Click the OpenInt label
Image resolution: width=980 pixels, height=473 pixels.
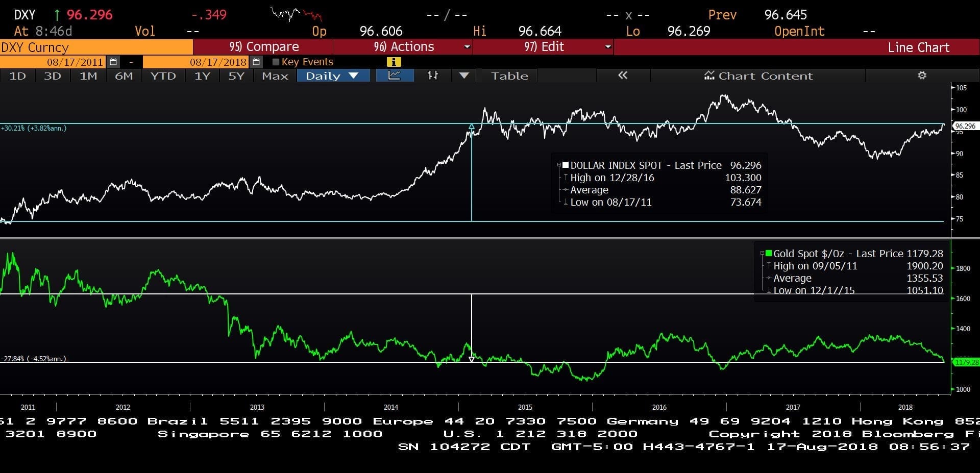point(799,31)
